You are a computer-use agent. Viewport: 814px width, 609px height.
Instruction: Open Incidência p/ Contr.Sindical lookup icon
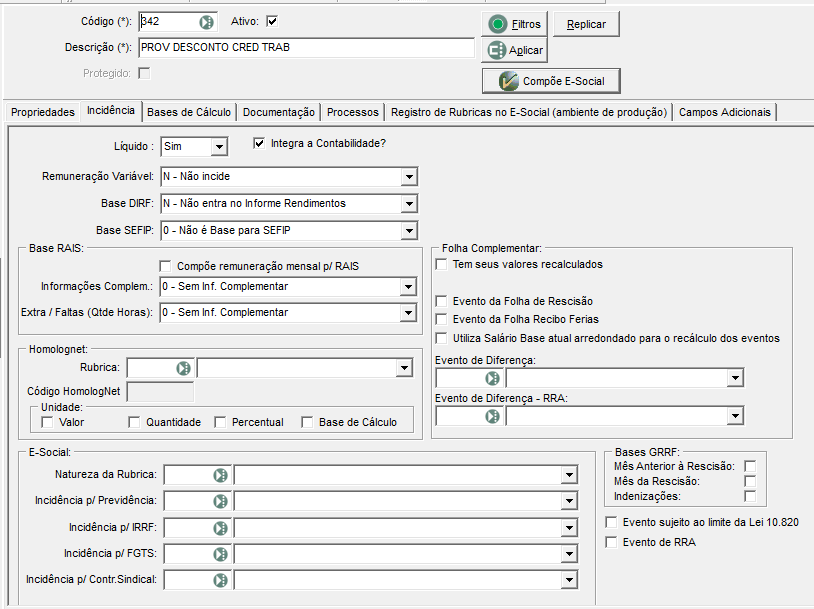click(221, 580)
